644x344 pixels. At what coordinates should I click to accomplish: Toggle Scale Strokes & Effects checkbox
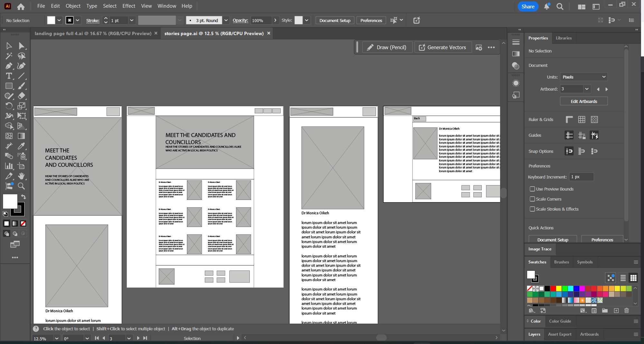click(x=532, y=209)
